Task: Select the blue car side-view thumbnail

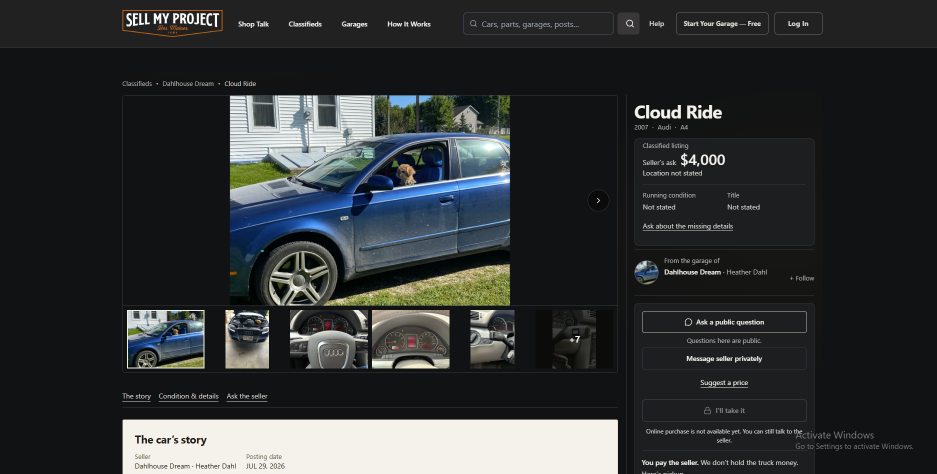Action: tap(166, 339)
